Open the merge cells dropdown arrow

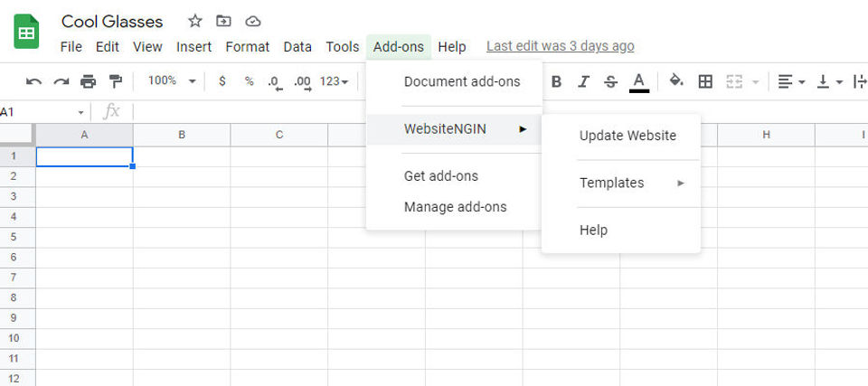click(x=755, y=82)
